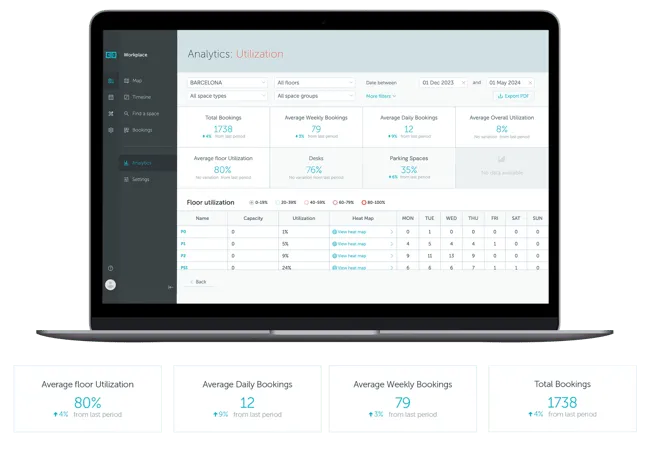Open the user avatar at sidebar bottom
This screenshot has width=650, height=455.
tap(110, 285)
